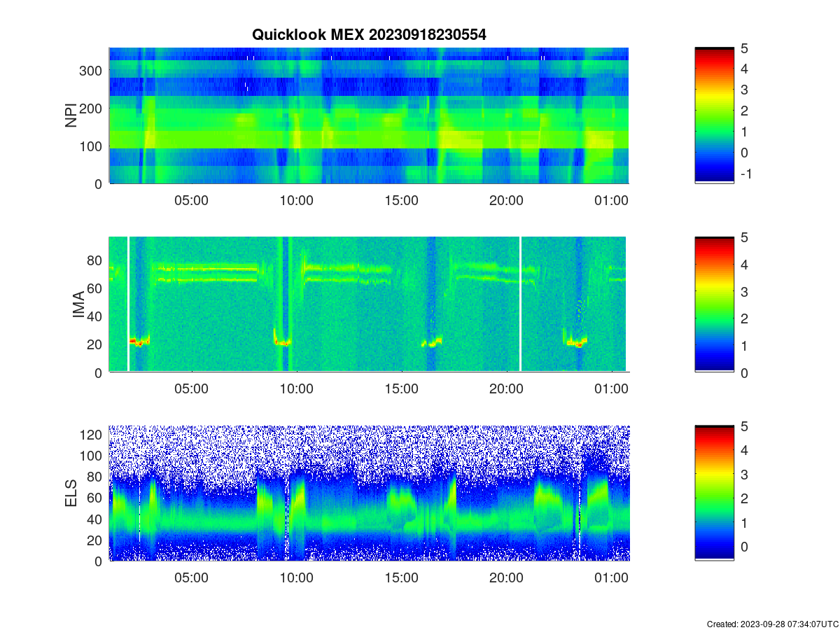This screenshot has height=630, width=840.
Task: Click the 80 tick on IMA y-axis
Action: pos(95,260)
